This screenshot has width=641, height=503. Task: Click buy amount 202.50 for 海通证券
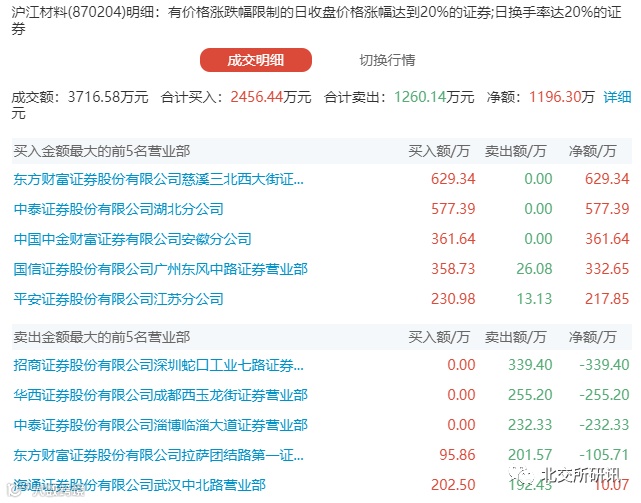[x=453, y=485]
